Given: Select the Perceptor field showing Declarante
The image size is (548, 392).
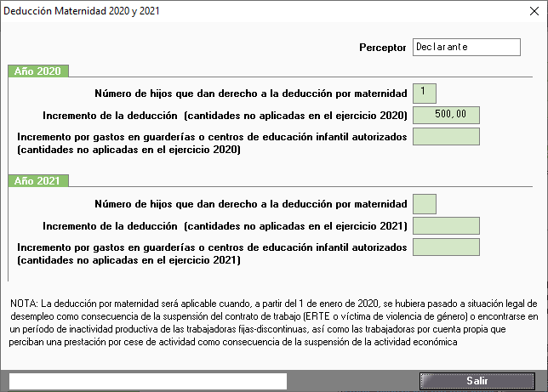Looking at the screenshot, I should tap(466, 47).
